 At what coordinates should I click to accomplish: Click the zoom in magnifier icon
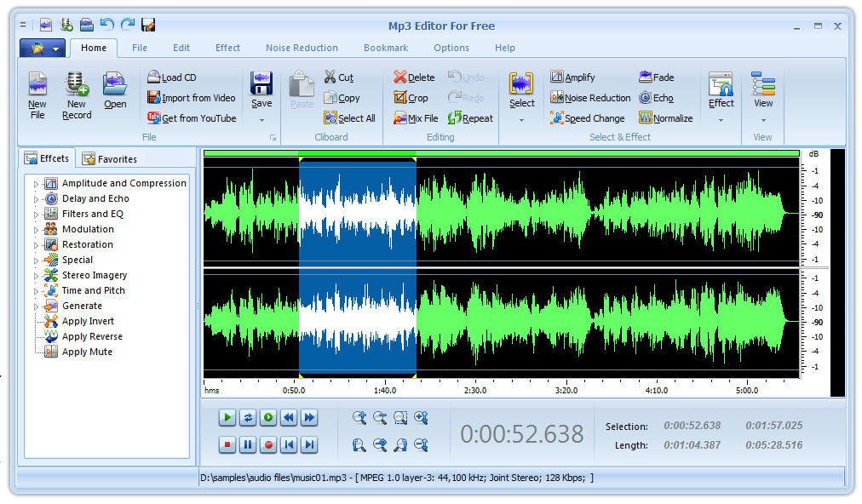pos(359,417)
